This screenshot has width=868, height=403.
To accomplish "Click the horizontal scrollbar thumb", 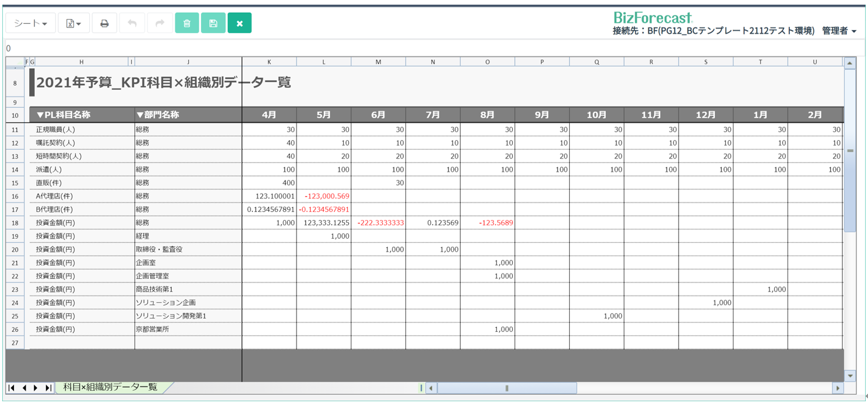I will (x=506, y=388).
